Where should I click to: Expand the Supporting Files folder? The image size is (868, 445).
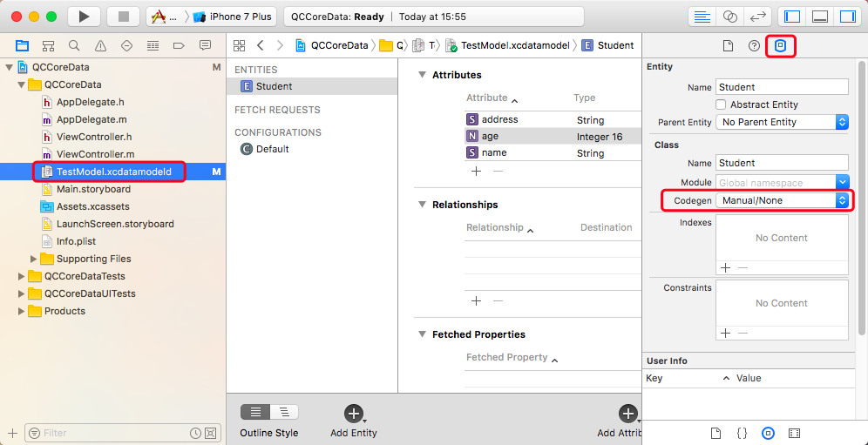pos(34,259)
